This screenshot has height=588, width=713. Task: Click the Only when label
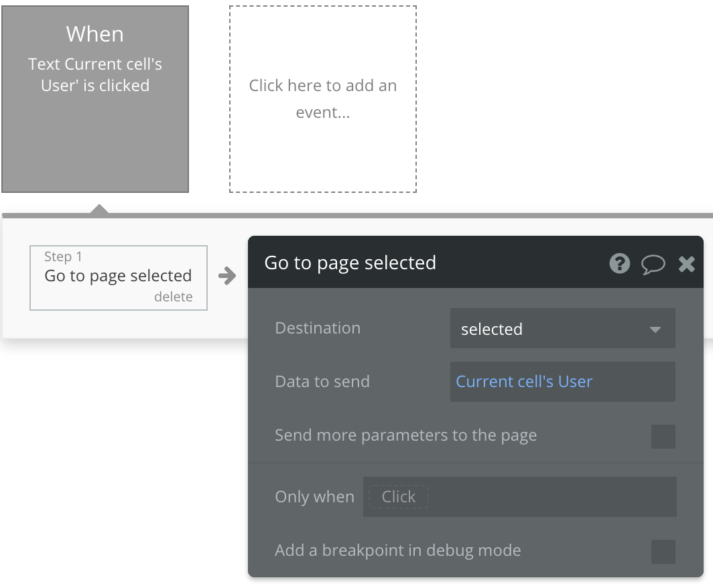(x=314, y=497)
